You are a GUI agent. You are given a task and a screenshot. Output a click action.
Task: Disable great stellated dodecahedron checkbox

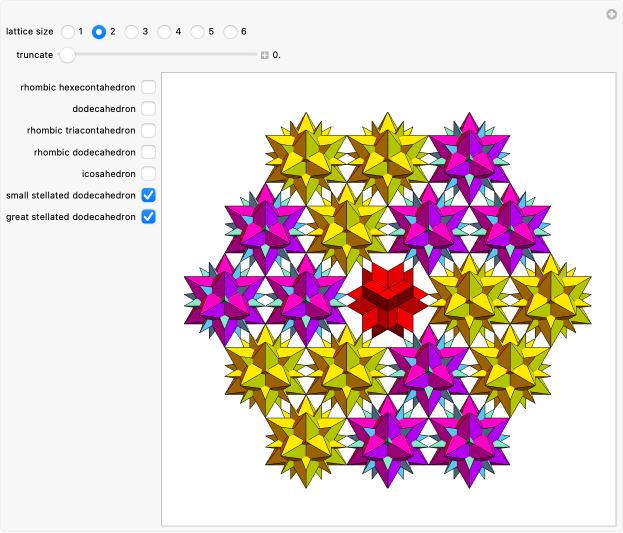click(148, 216)
